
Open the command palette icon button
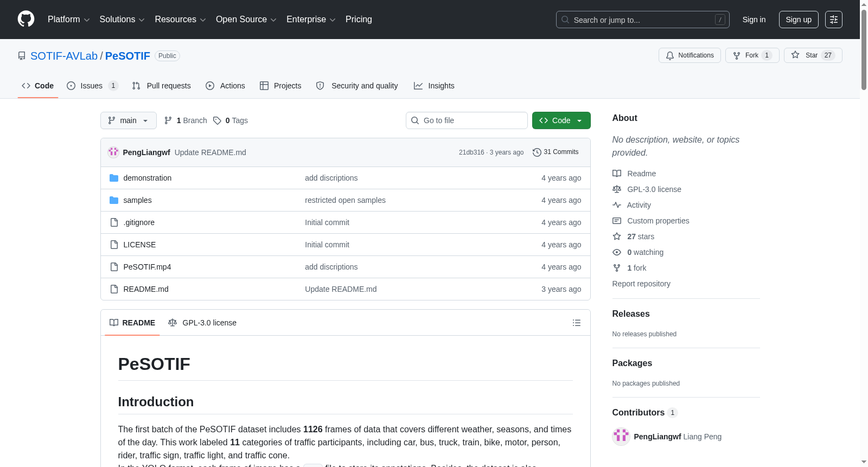(x=834, y=20)
